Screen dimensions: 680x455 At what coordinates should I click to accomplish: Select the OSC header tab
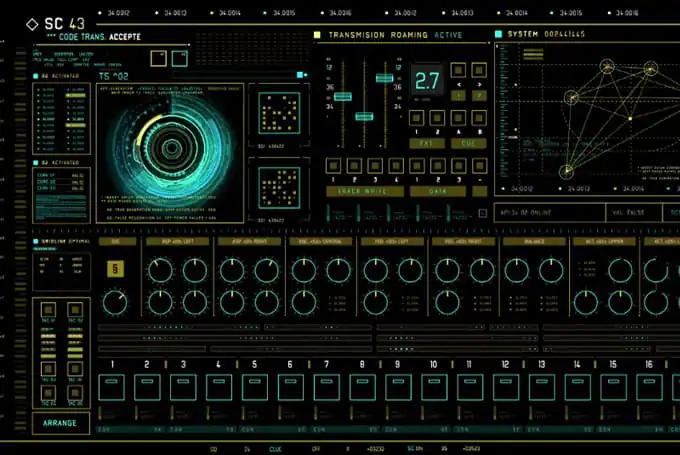pos(117,241)
